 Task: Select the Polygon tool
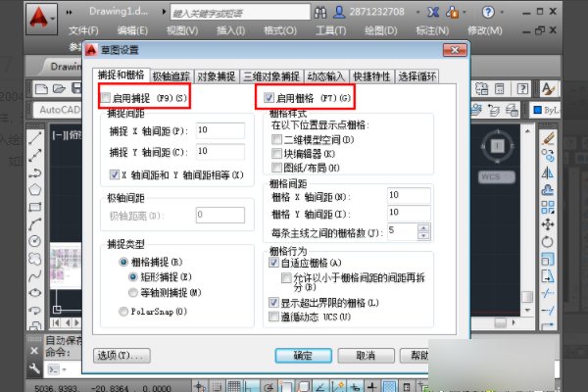click(x=35, y=189)
